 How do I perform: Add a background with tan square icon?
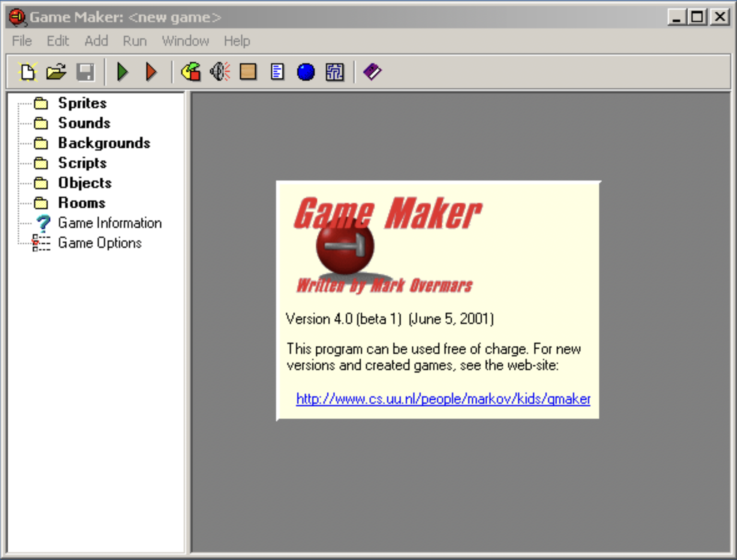(x=248, y=72)
